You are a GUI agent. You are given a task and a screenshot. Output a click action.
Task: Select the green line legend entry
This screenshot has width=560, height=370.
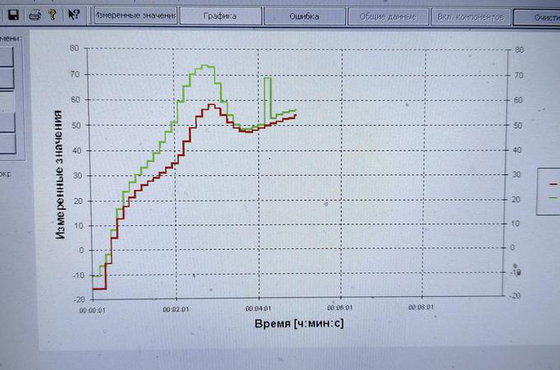click(x=553, y=198)
